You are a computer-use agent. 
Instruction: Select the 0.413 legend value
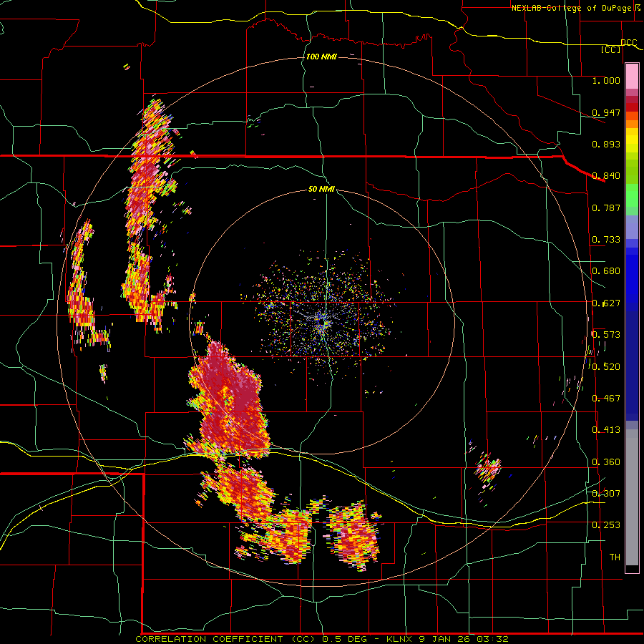click(x=606, y=430)
